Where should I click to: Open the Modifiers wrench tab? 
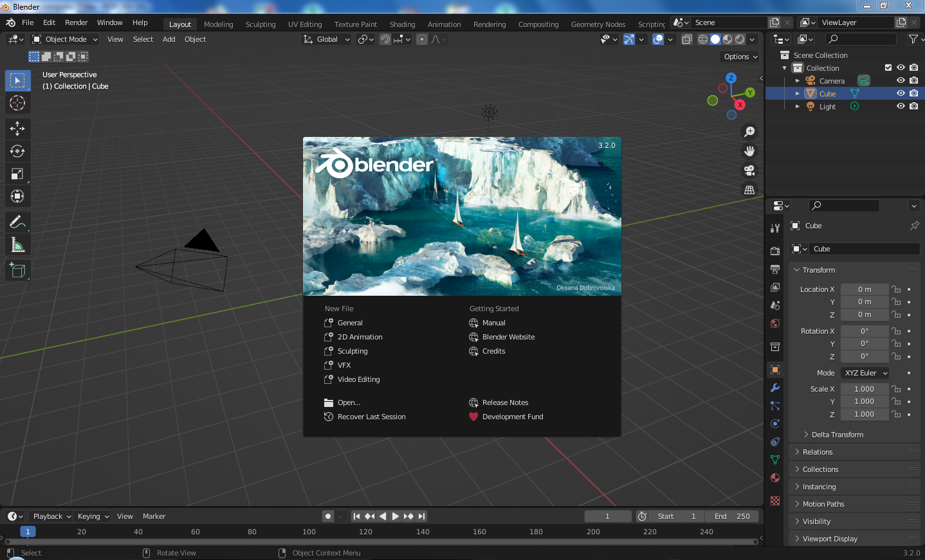pyautogui.click(x=775, y=388)
